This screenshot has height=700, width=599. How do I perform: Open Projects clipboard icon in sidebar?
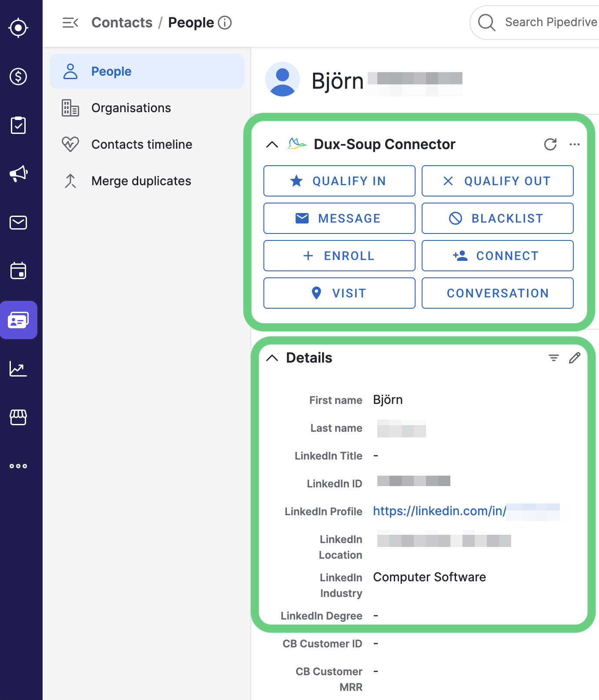click(18, 125)
